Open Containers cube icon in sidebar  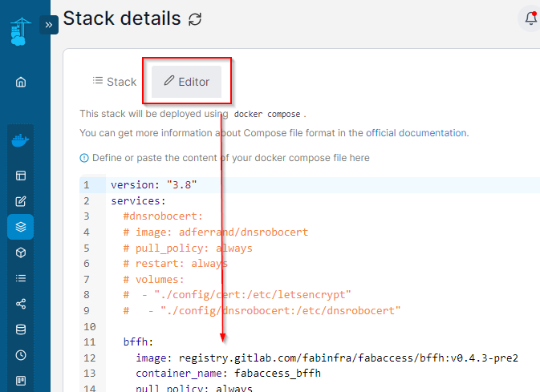[x=21, y=253]
